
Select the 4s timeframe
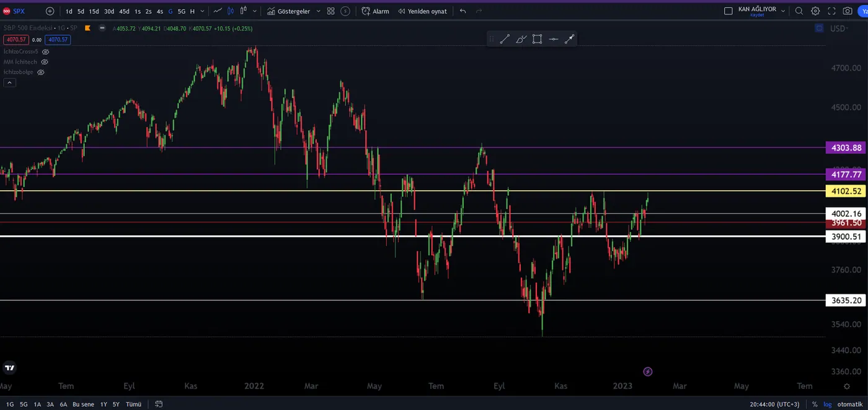coord(160,11)
